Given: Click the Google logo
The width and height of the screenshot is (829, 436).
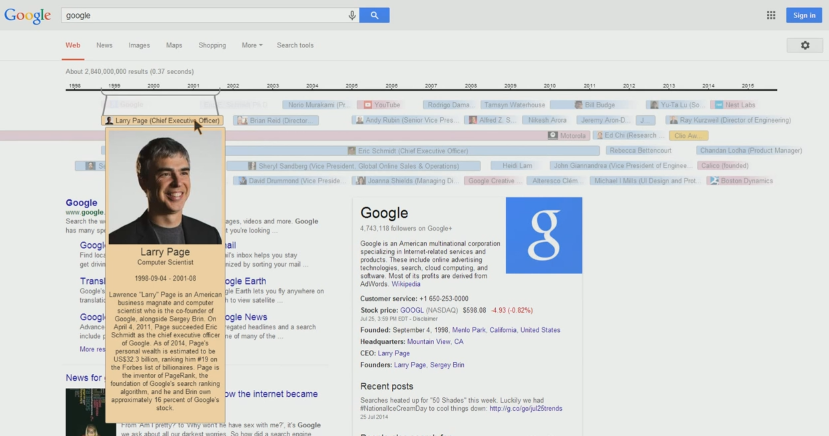Looking at the screenshot, I should coord(27,16).
